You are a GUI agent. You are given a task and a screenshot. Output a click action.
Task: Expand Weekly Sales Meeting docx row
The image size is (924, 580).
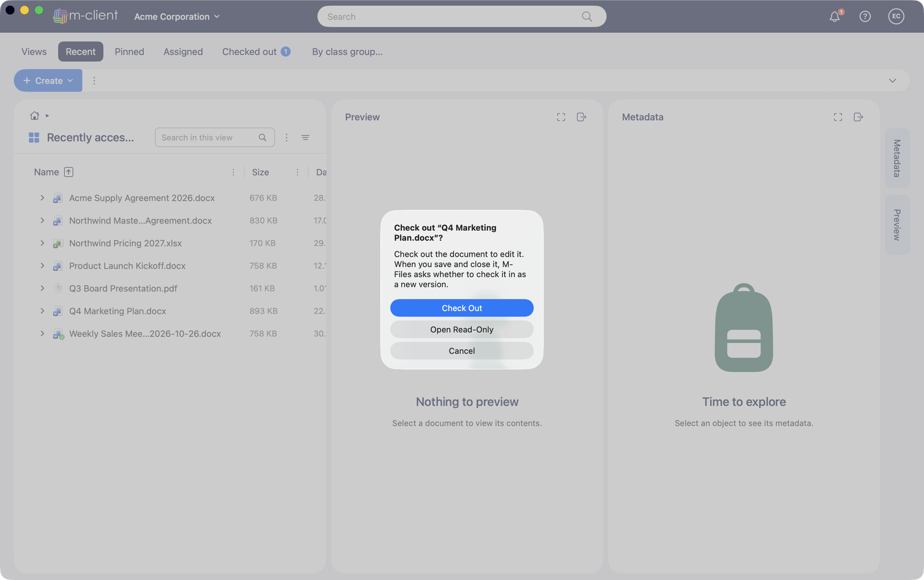(x=42, y=334)
